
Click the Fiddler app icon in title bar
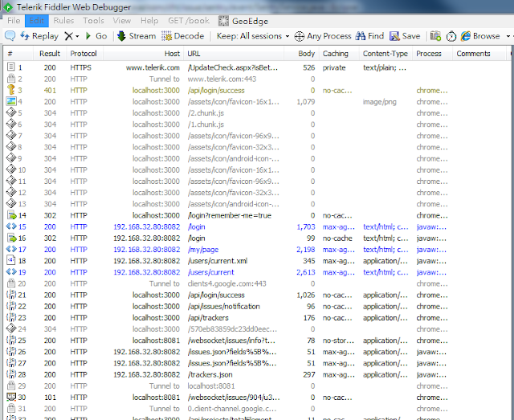pyautogui.click(x=8, y=7)
